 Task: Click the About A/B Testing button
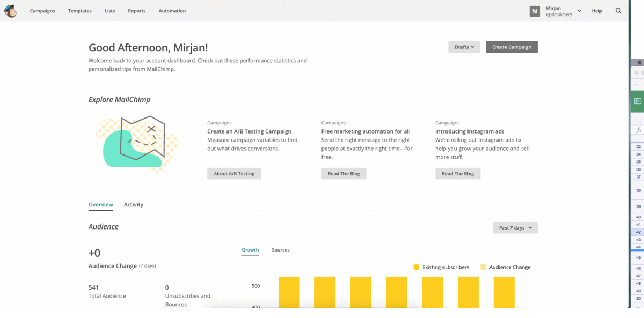click(x=234, y=174)
